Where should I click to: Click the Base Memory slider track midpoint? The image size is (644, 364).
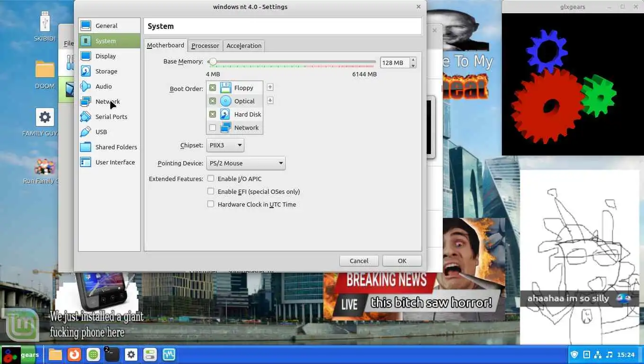(291, 62)
